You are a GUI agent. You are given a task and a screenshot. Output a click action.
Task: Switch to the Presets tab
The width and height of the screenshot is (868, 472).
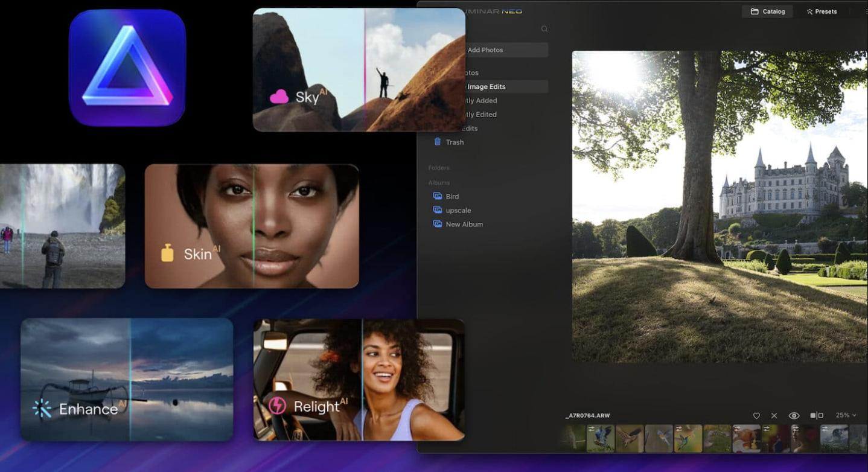pos(822,11)
